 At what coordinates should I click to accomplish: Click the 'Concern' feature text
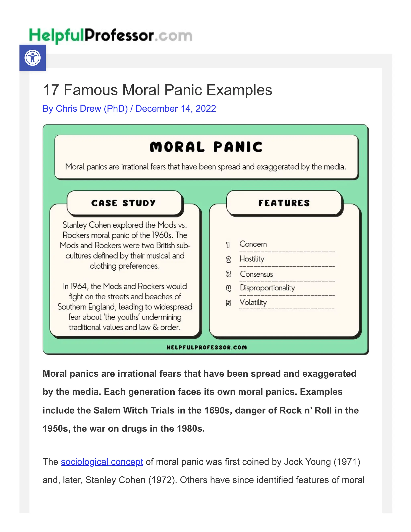(x=253, y=244)
